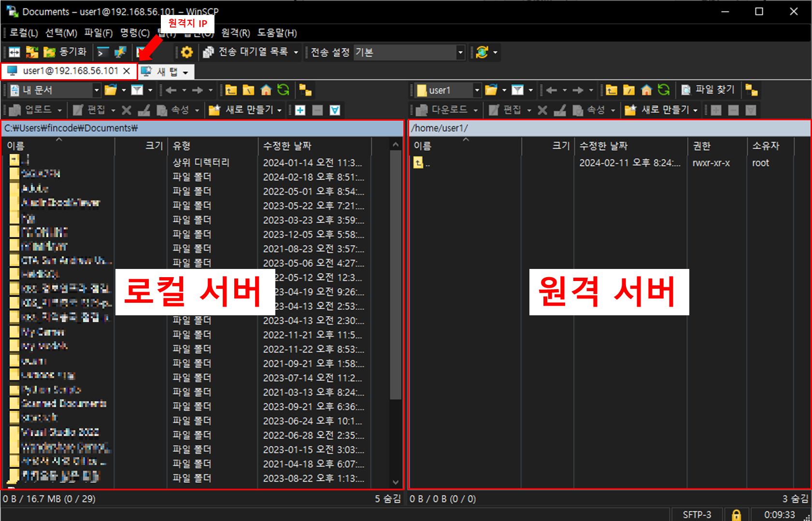Open preferences gear icon
The height and width of the screenshot is (521, 812).
coord(187,52)
